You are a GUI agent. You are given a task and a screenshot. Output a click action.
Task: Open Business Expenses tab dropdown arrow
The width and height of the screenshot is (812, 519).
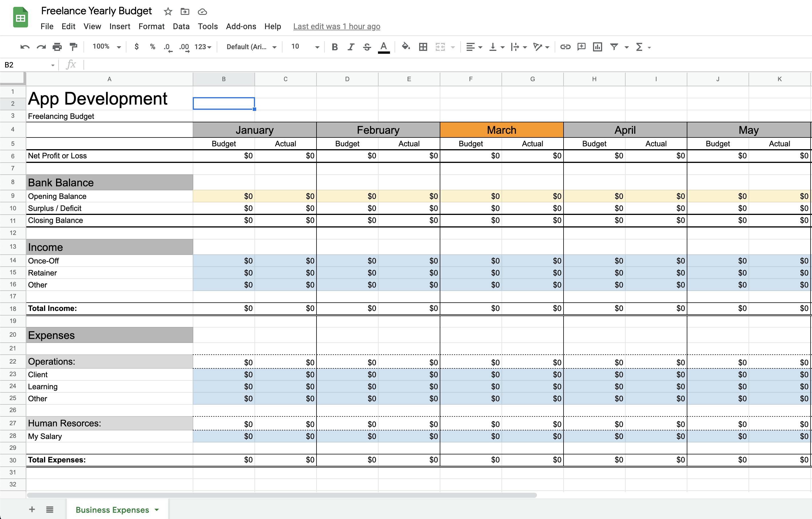click(x=156, y=510)
